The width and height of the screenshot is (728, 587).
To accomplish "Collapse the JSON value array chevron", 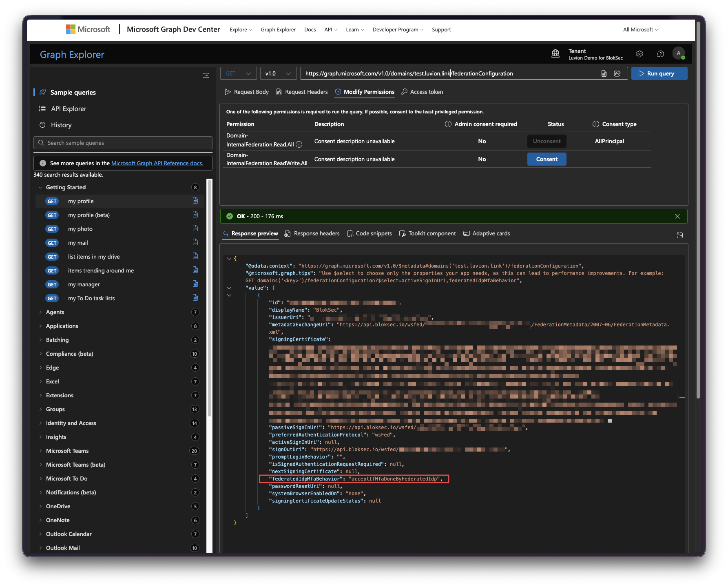I will pos(229,288).
